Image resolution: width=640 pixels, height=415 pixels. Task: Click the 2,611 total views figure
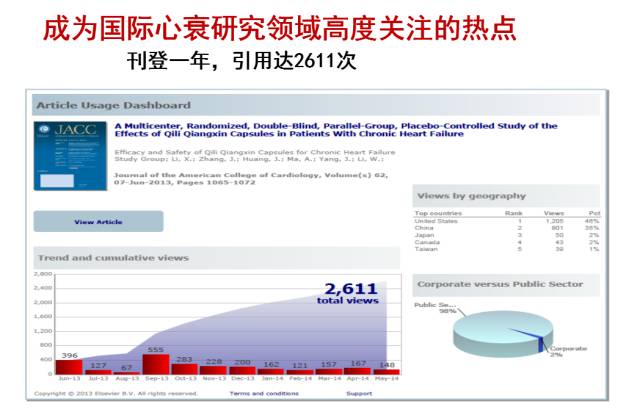click(350, 292)
